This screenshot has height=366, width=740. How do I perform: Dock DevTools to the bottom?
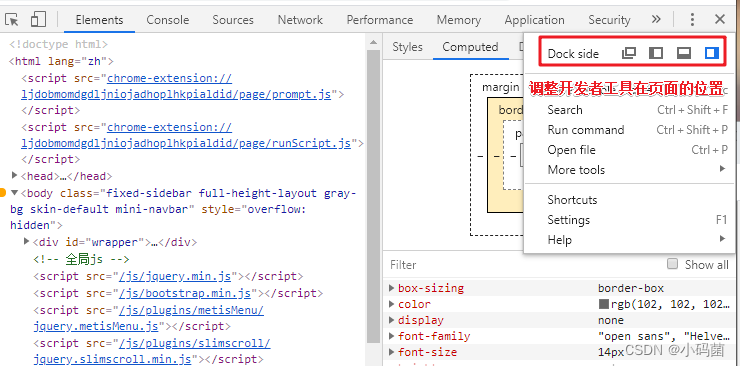(x=684, y=53)
